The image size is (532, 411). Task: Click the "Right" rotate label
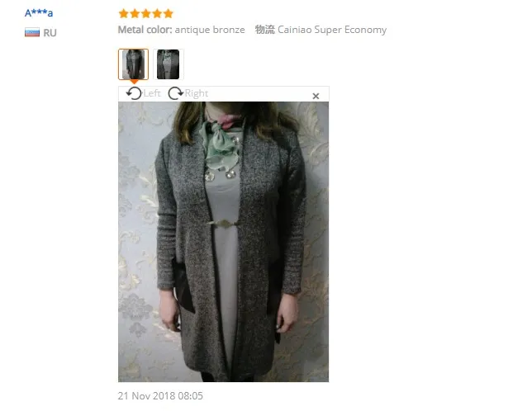click(197, 93)
